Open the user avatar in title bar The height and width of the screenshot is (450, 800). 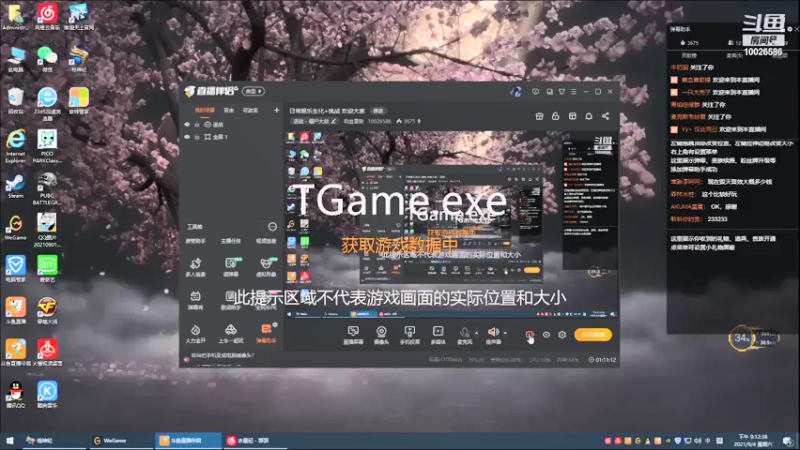[x=515, y=92]
